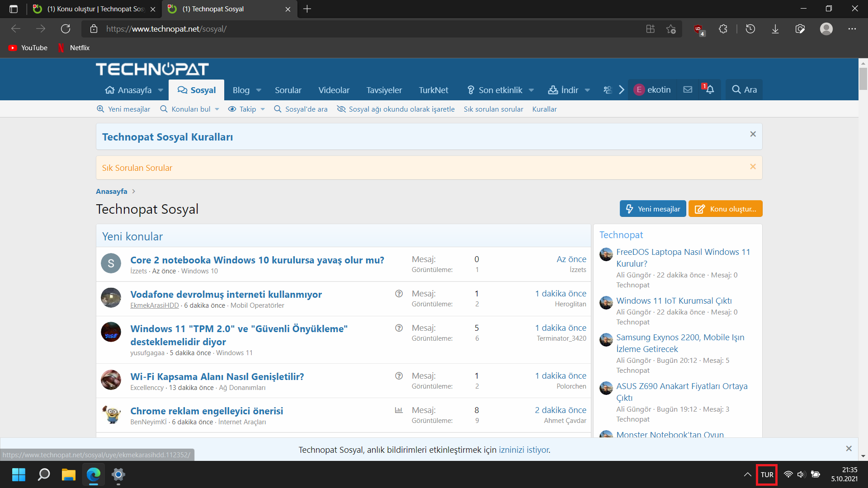868x488 pixels.
Task: Open the browser extensions puzzle icon
Action: click(723, 29)
